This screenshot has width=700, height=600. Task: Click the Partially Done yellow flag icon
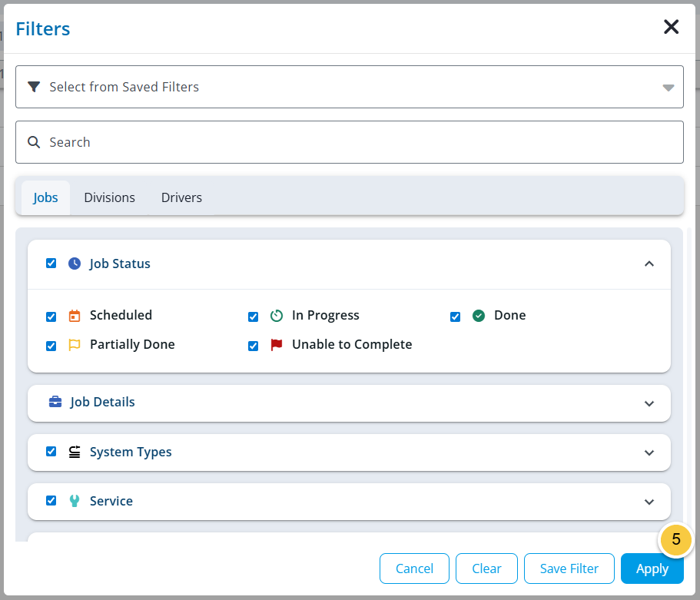click(x=74, y=344)
